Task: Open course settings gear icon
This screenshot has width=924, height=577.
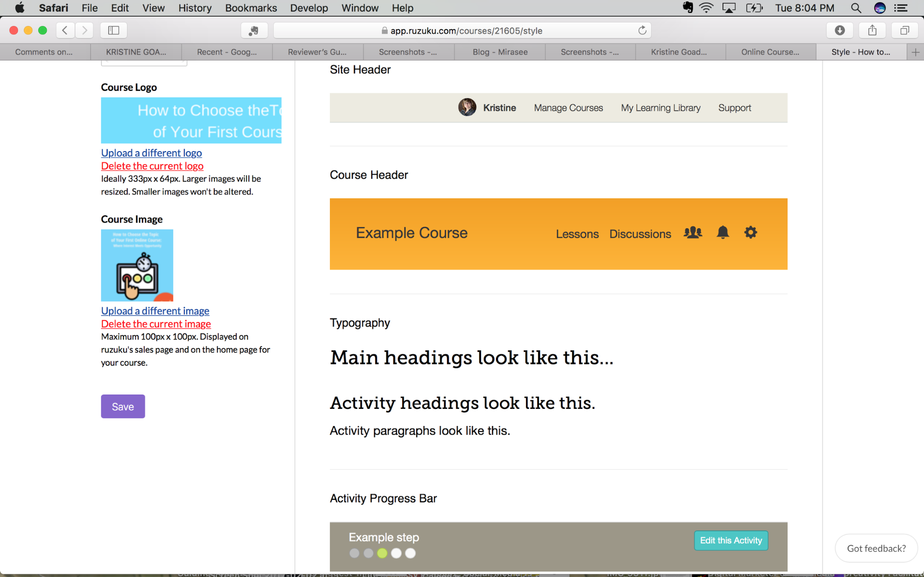Action: (750, 232)
